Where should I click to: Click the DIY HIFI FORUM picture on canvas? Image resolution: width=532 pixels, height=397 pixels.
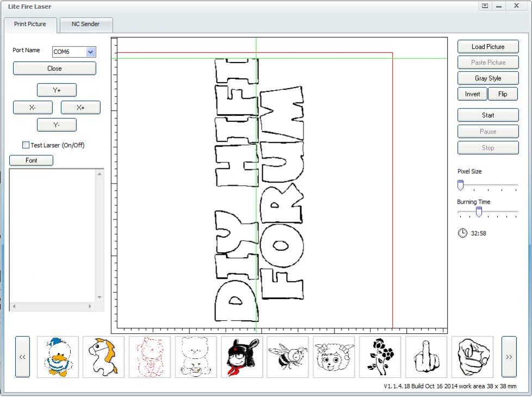(x=259, y=190)
